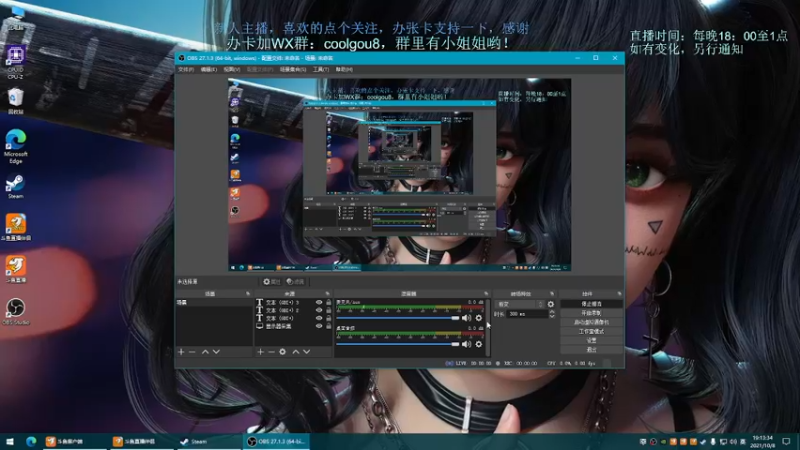Image resolution: width=800 pixels, height=450 pixels.
Task: Toggle visibility of the display capture source
Action: (x=319, y=326)
